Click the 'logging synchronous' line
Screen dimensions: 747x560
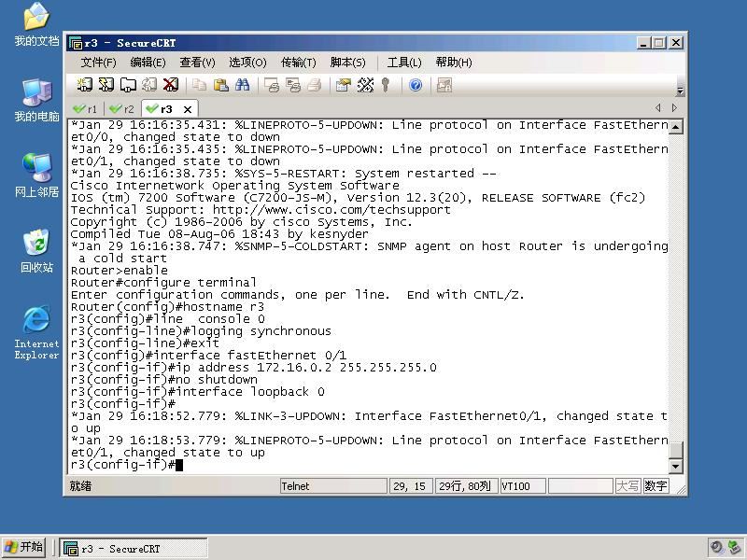[x=201, y=331]
